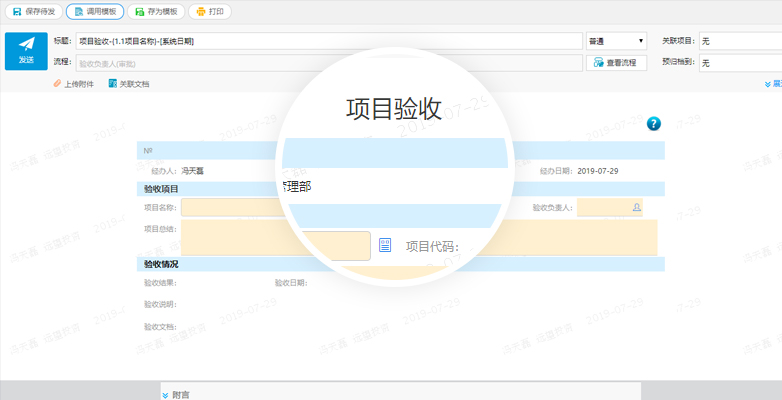Click person picker icon in 验收负责人 field
Screen dimensions: 782x400
(x=636, y=207)
